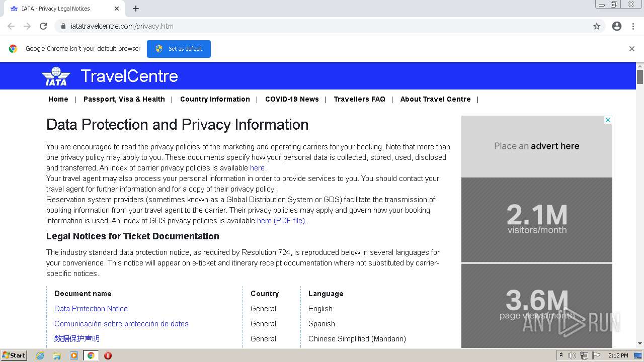Click the 'Place an advert here' banner
Screen dimensions: 644x362
click(x=537, y=146)
